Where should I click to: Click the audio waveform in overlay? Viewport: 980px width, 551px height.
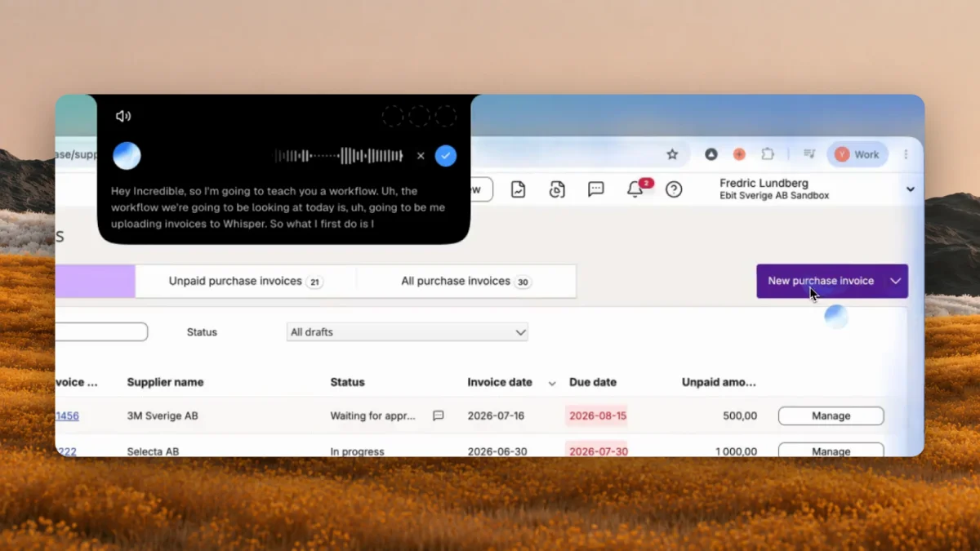[339, 156]
